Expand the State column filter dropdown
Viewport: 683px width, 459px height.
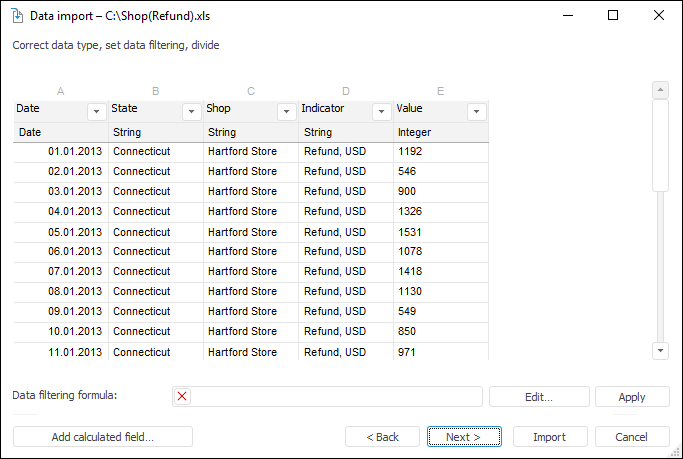[191, 112]
